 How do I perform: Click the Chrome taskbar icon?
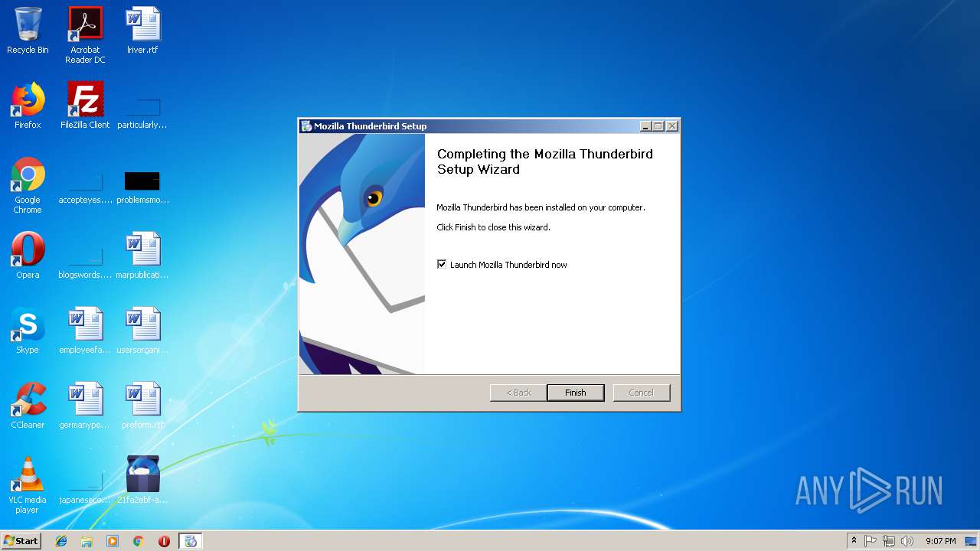coord(139,541)
